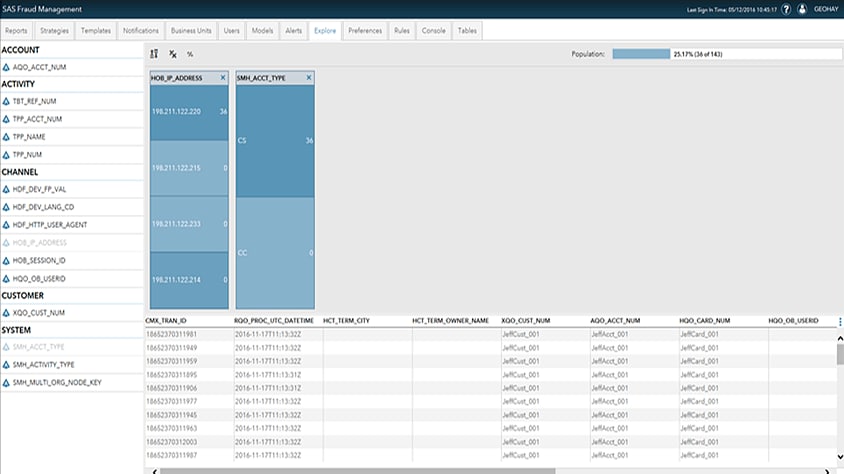
Task: Select the 198.211.122.220 IP address block
Action: [x=189, y=112]
